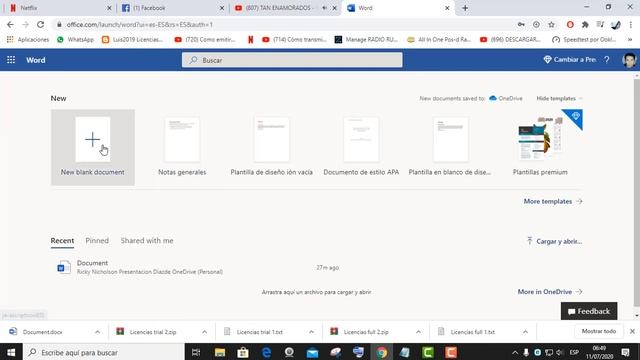Select the Recent tab
This screenshot has height=360, width=640.
point(62,241)
